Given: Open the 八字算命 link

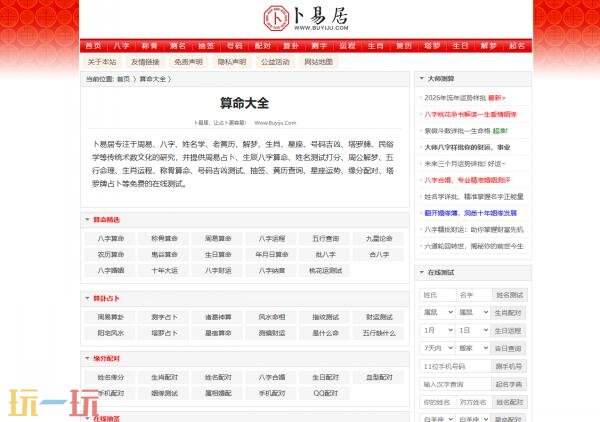Looking at the screenshot, I should point(111,238).
